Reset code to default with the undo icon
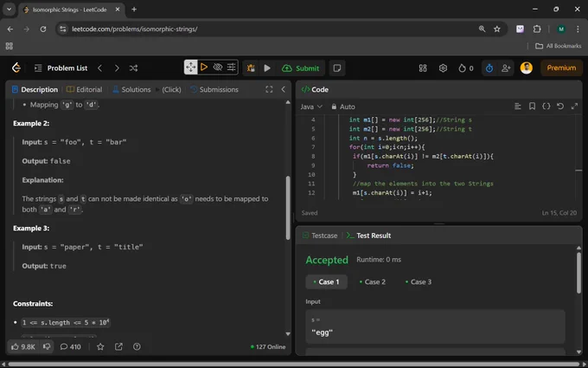The image size is (588, 368). coord(560,107)
